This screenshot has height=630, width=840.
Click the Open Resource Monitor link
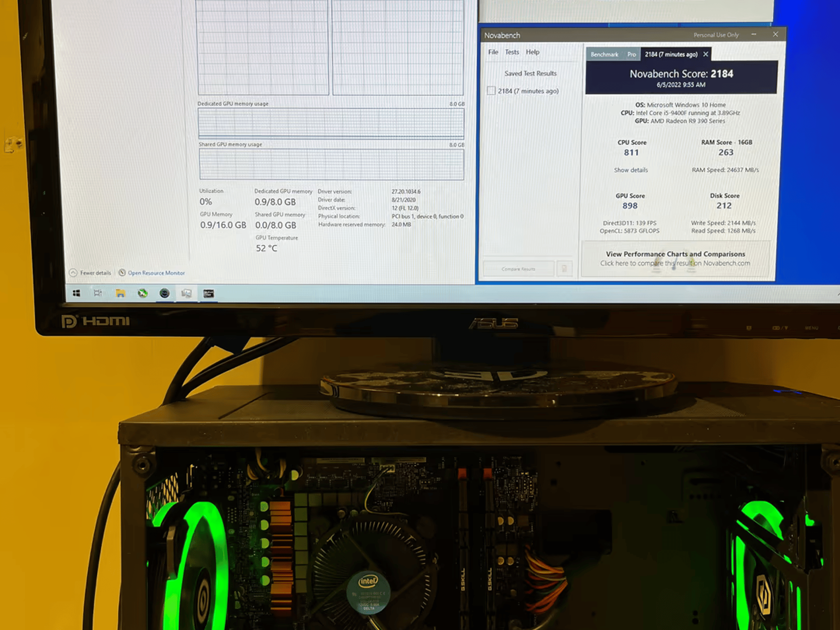pos(156,273)
